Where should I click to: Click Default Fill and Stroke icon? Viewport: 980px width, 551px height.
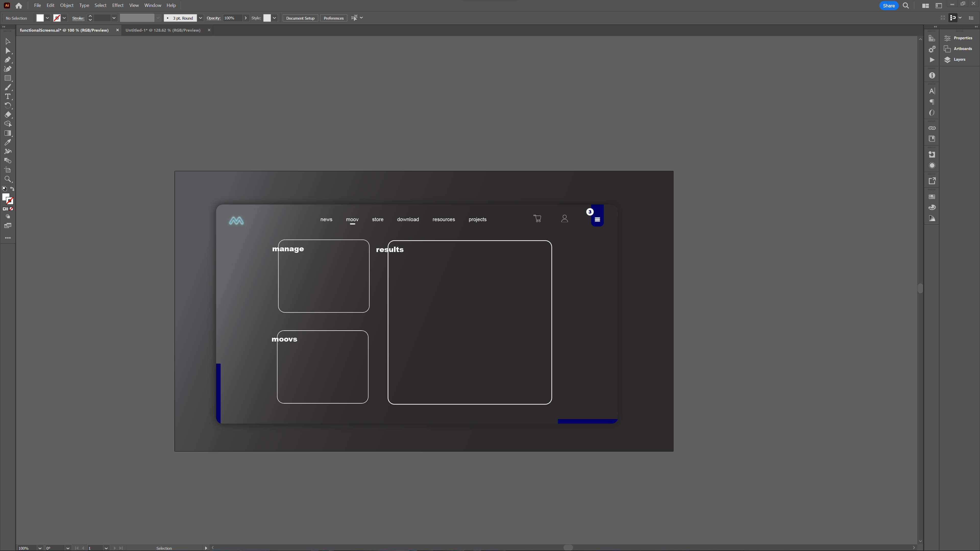click(x=5, y=189)
